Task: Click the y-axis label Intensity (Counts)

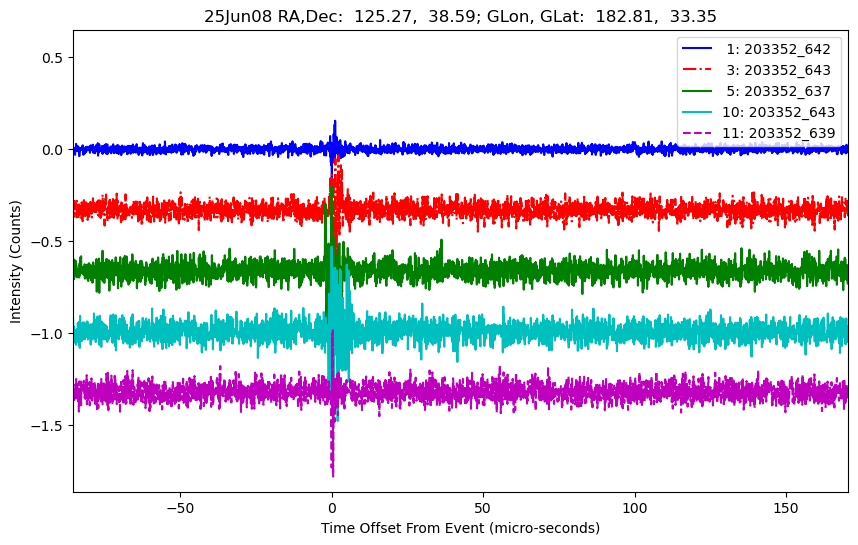Action: [x=15, y=262]
